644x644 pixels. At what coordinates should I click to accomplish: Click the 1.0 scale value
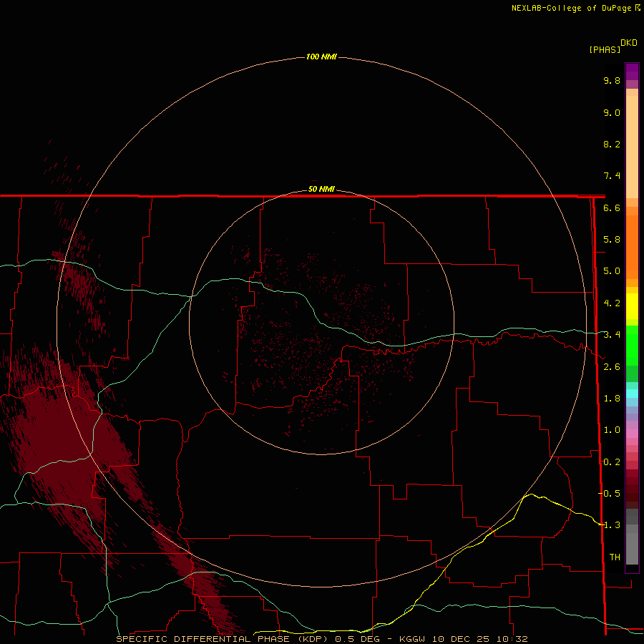pyautogui.click(x=612, y=430)
